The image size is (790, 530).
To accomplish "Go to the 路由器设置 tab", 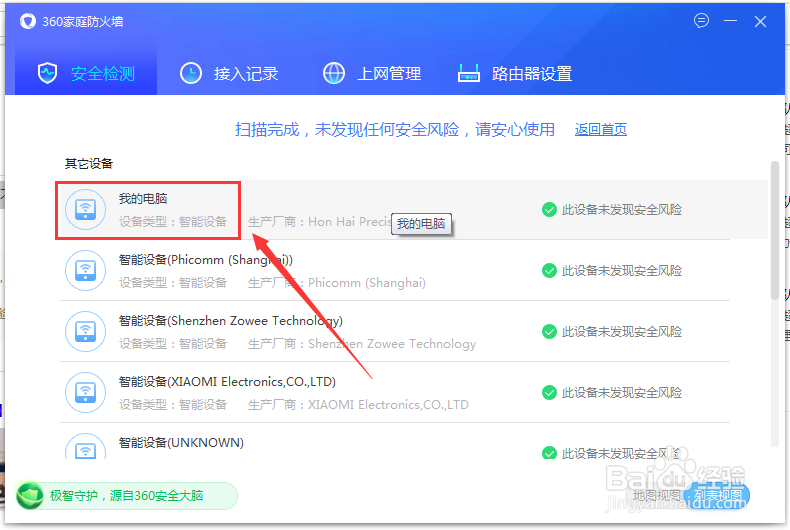I will click(x=515, y=74).
